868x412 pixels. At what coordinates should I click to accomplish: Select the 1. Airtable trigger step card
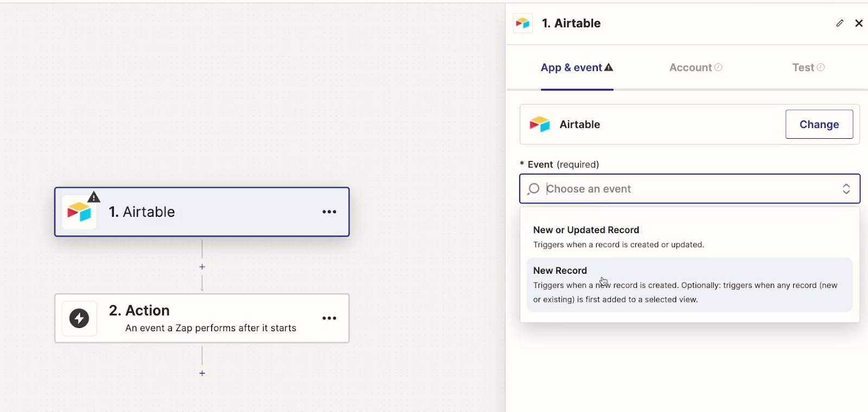tap(202, 212)
